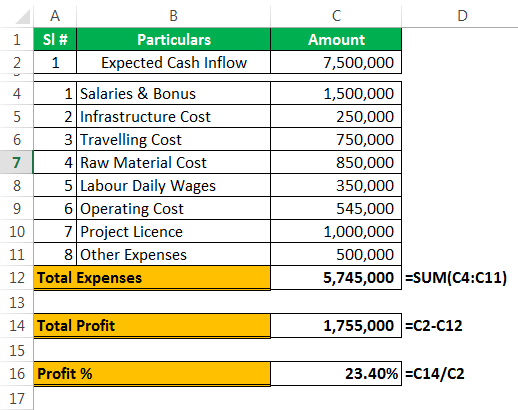518x410 pixels.
Task: Click the Particulars header cell
Action: 174,39
